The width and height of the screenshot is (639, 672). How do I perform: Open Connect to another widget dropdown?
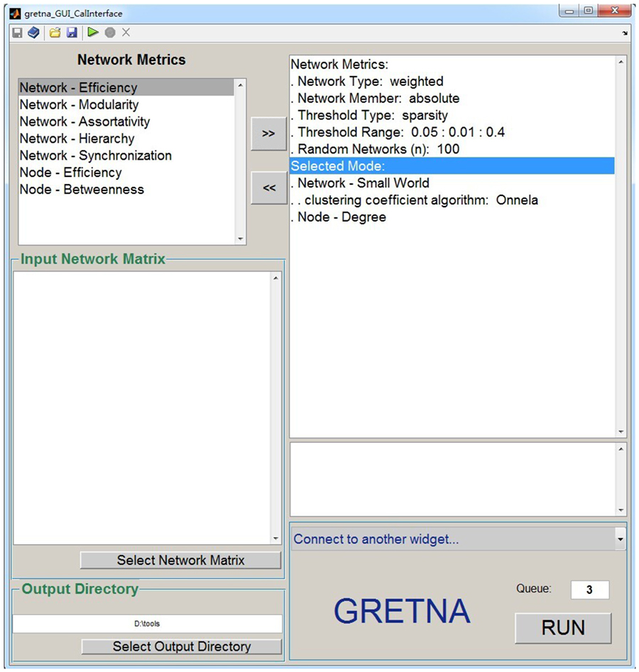pos(458,539)
